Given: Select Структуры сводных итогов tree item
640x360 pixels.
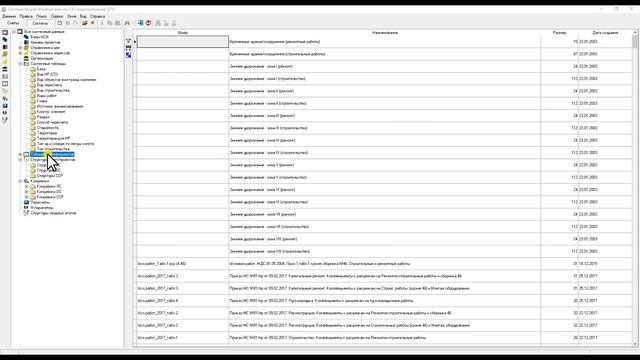Looking at the screenshot, I should 53,213.
